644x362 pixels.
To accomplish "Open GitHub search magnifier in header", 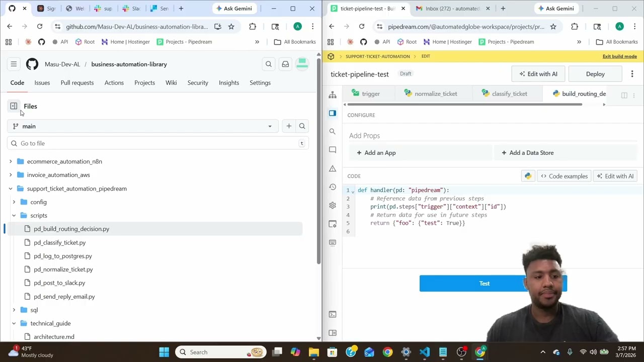I will pos(269,64).
